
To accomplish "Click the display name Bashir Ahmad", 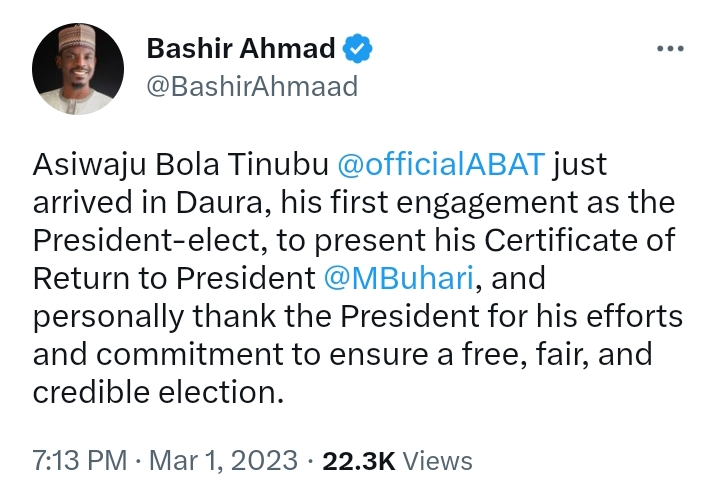I will [x=238, y=47].
